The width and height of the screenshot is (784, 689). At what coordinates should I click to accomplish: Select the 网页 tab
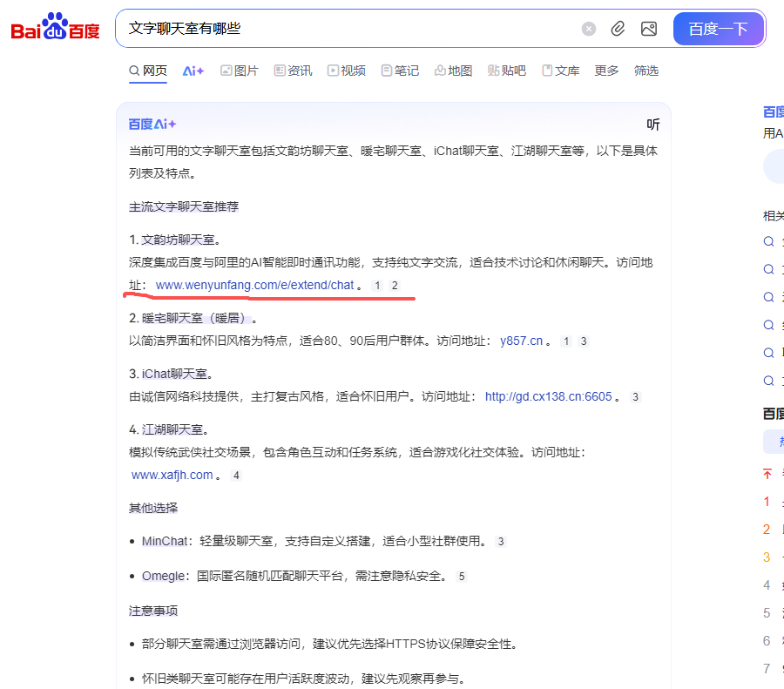pos(148,71)
